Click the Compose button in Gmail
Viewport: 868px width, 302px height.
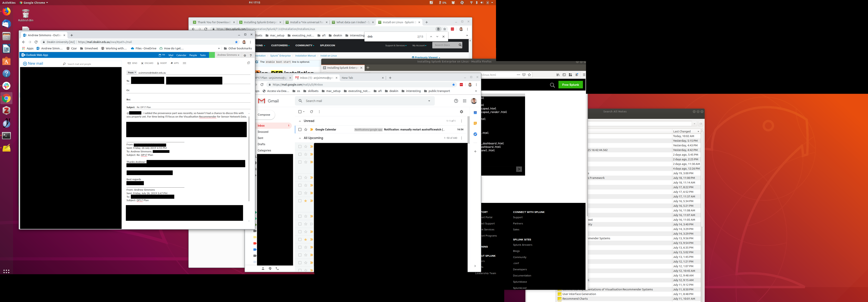[x=264, y=115]
